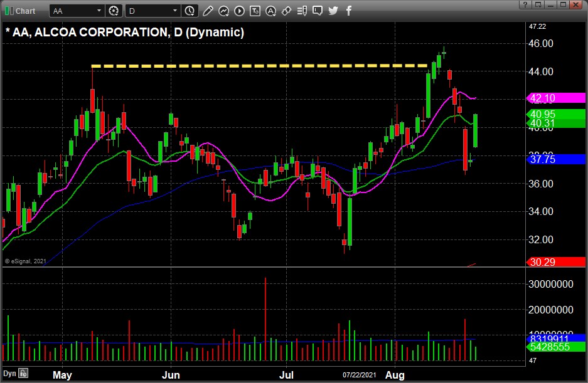Click the blue 8319911 volume label

point(556,338)
